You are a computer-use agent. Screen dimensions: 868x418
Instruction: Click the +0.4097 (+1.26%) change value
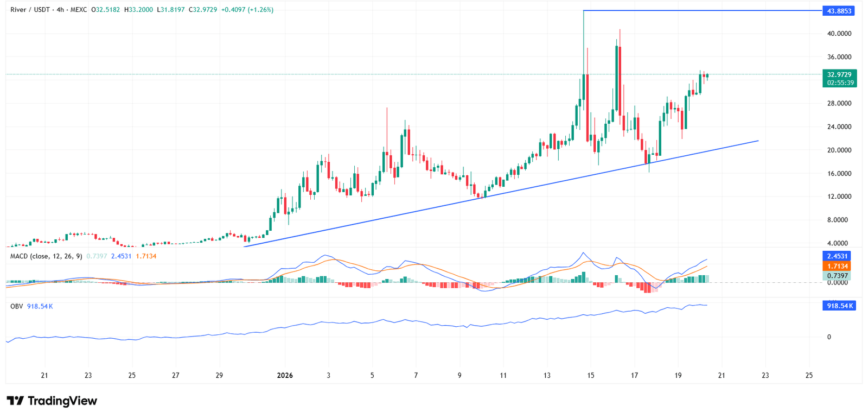247,10
